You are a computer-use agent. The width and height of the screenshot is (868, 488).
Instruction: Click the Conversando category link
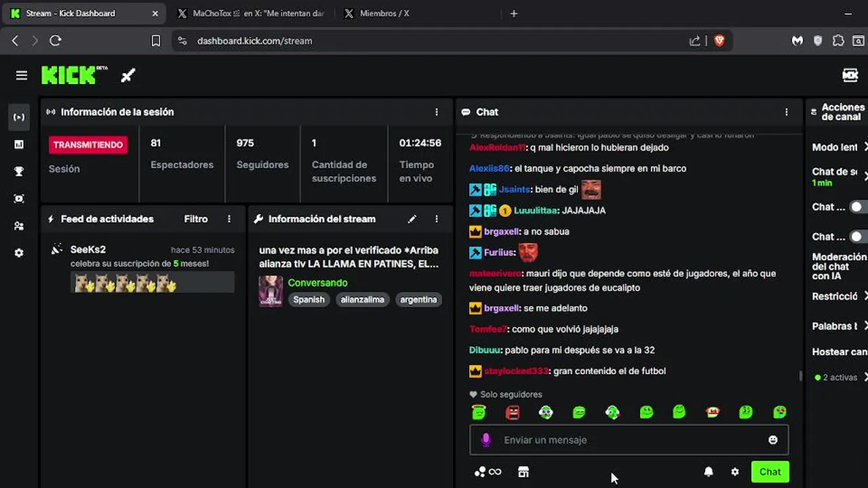point(317,283)
